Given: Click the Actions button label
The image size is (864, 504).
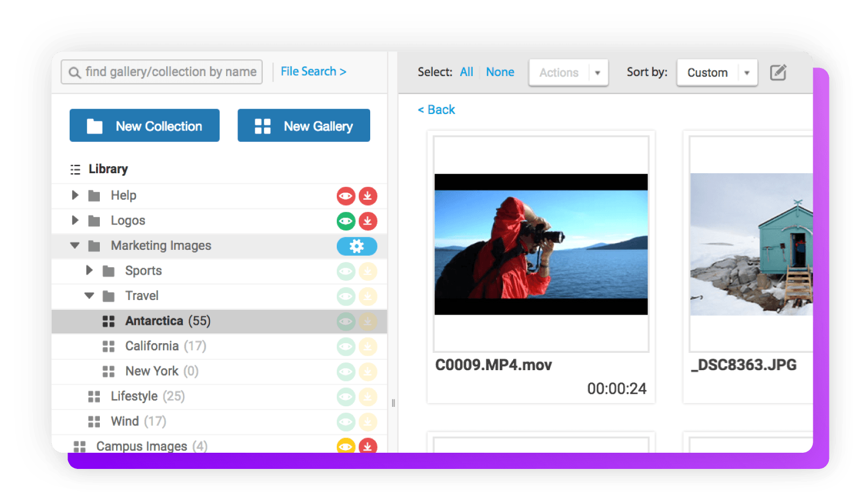Looking at the screenshot, I should point(559,73).
